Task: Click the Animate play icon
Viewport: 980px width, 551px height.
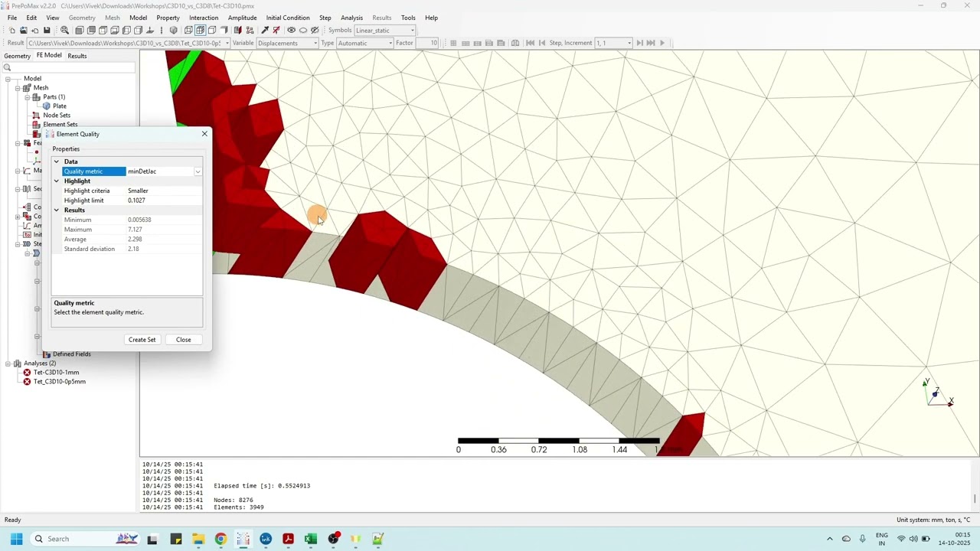Action: point(662,43)
